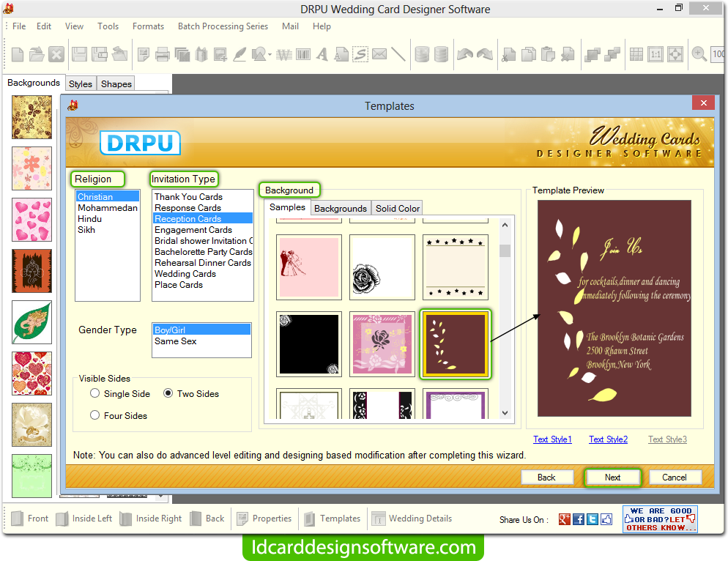This screenshot has width=728, height=561.
Task: Select Engagement Cards invitation type
Action: point(193,229)
